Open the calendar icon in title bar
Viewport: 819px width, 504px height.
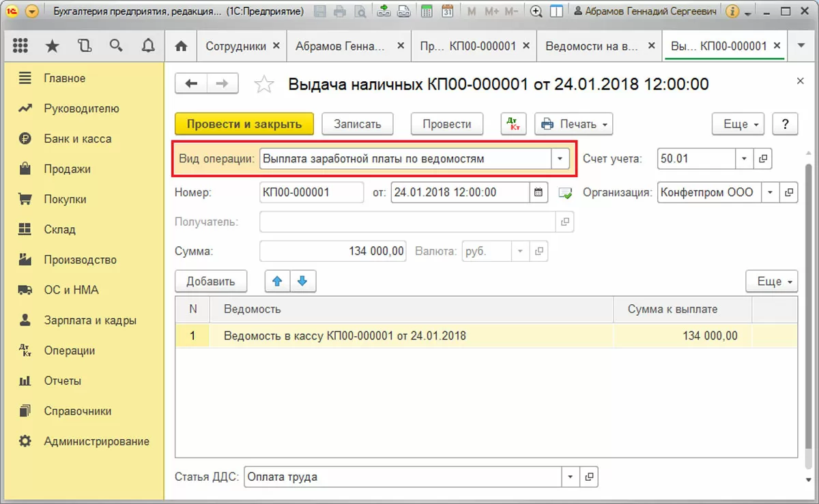point(447,12)
